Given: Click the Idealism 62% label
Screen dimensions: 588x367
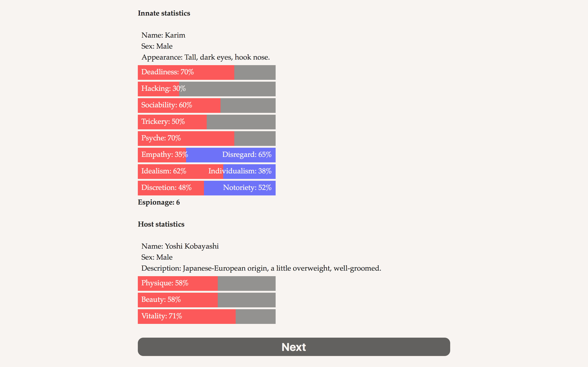Looking at the screenshot, I should click(164, 171).
